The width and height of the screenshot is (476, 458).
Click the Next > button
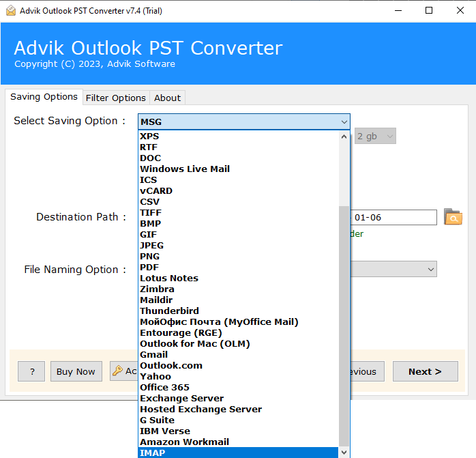(x=425, y=371)
